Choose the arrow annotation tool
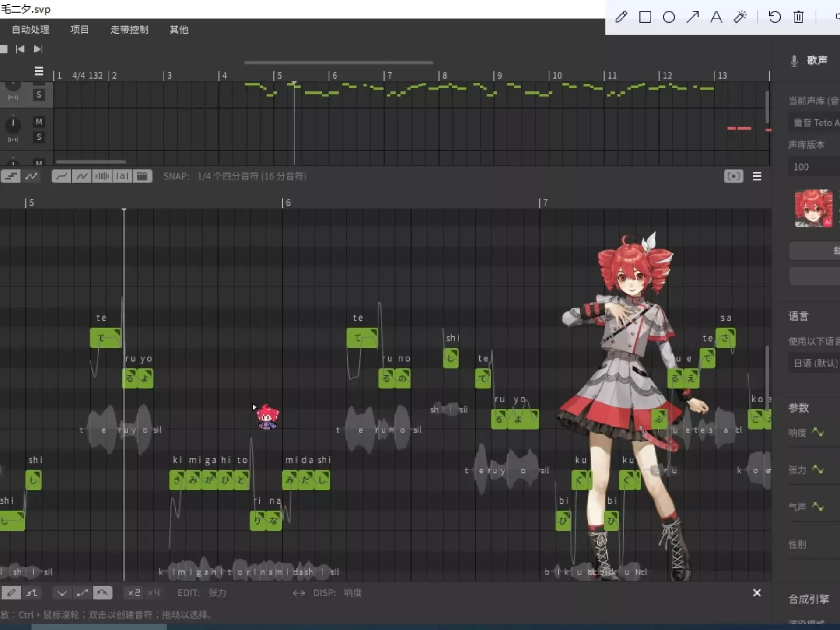This screenshot has width=840, height=630. click(x=693, y=17)
